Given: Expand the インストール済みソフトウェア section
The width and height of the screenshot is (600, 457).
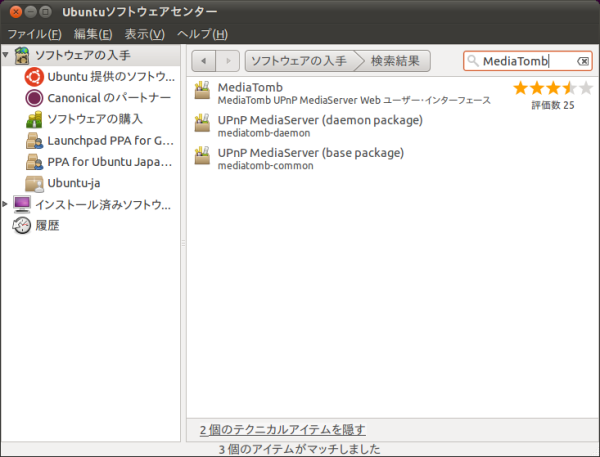Looking at the screenshot, I should click(x=6, y=205).
